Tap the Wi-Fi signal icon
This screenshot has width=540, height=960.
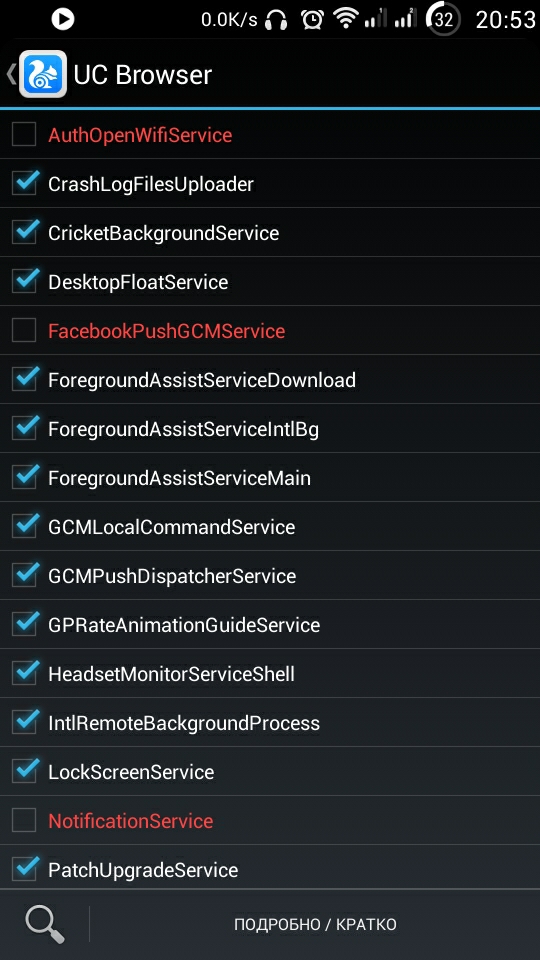coord(346,20)
